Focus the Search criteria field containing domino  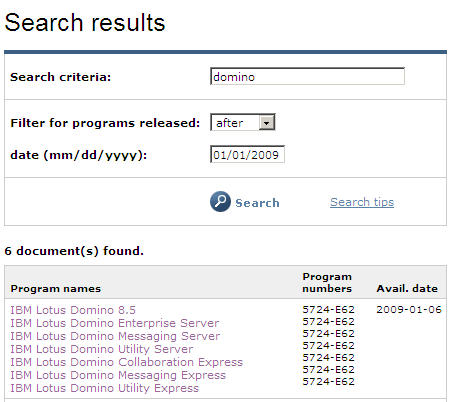coord(307,76)
